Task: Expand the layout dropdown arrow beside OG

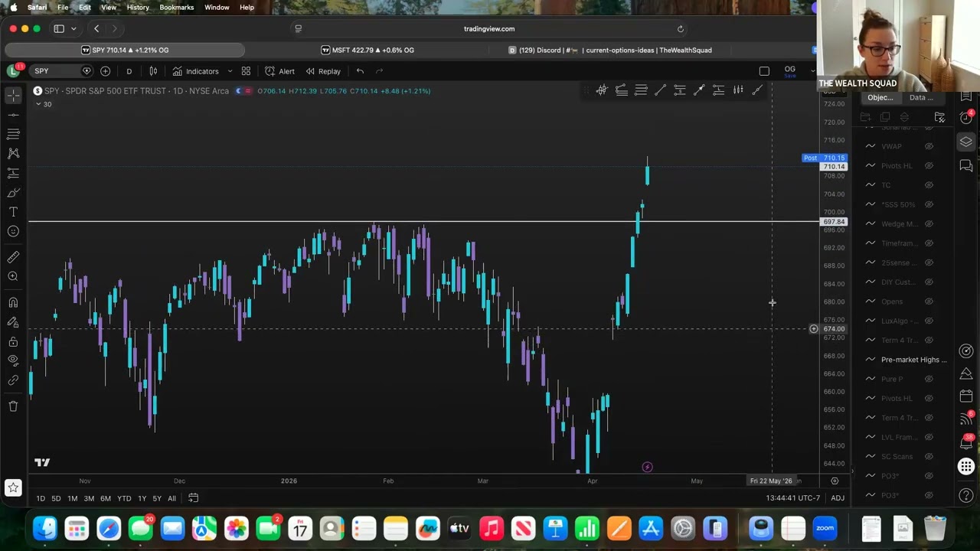Action: tap(812, 71)
